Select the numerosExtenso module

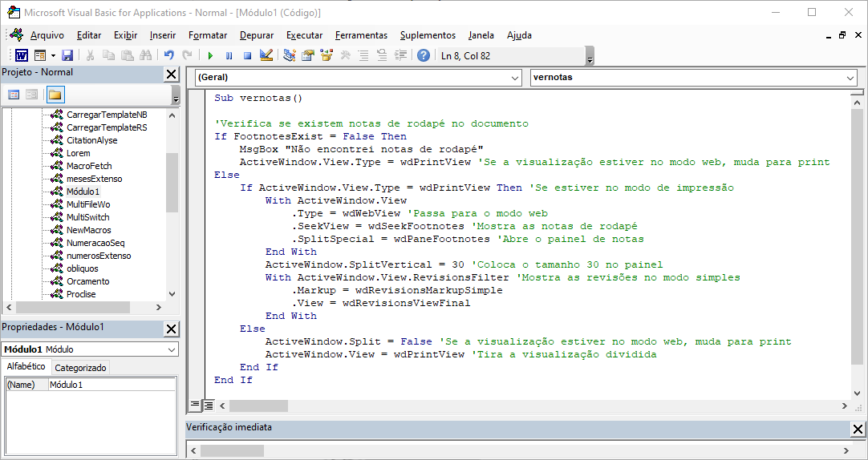99,256
